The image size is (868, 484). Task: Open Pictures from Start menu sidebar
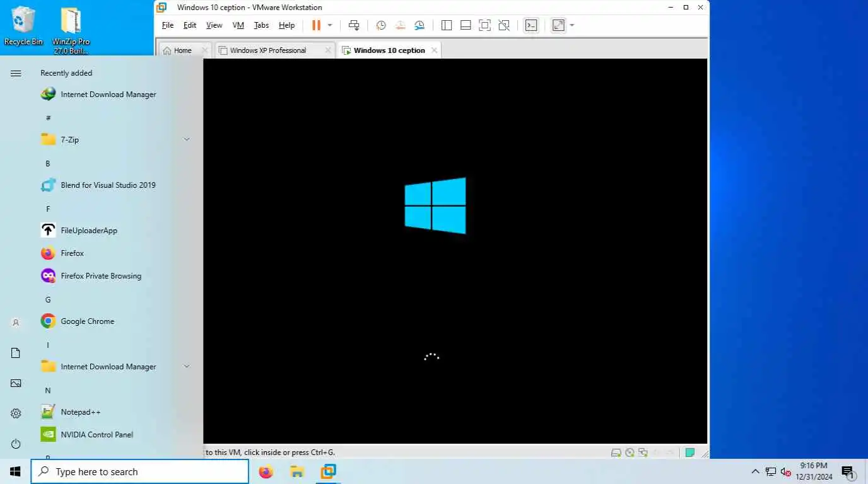pos(16,383)
